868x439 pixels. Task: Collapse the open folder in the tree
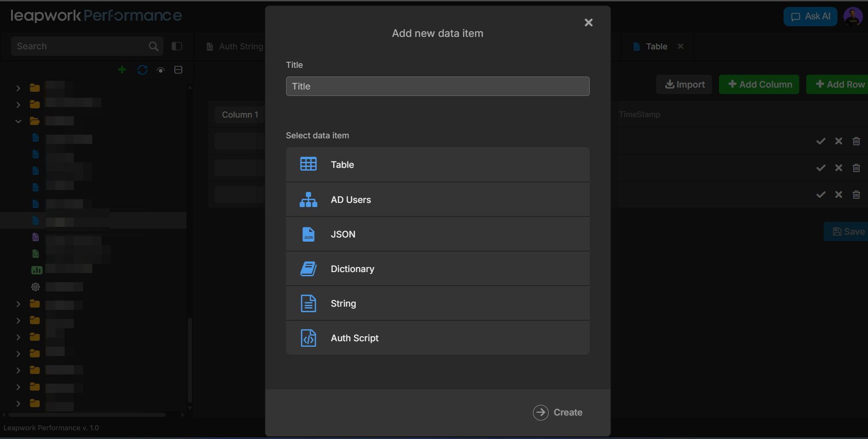point(18,121)
